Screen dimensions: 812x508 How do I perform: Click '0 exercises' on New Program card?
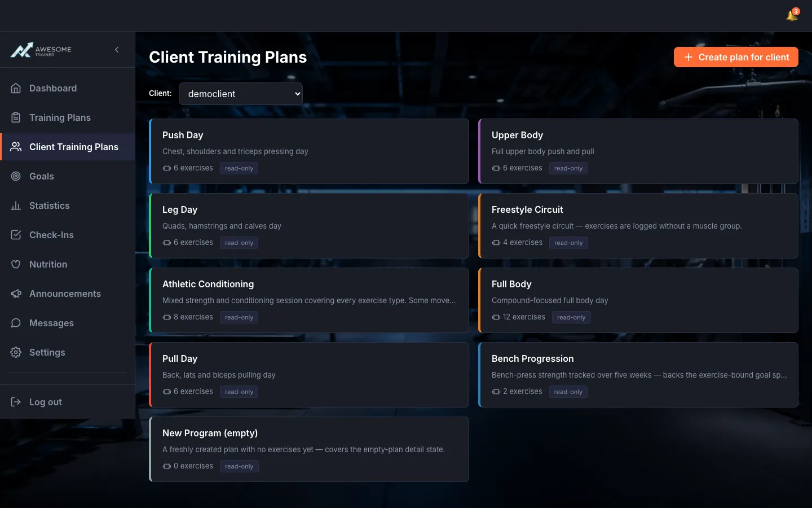click(x=193, y=466)
